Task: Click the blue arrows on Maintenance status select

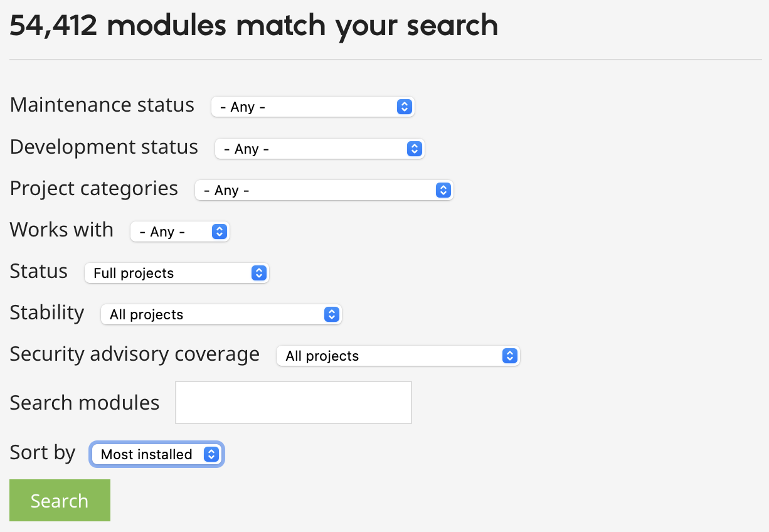Action: click(404, 107)
